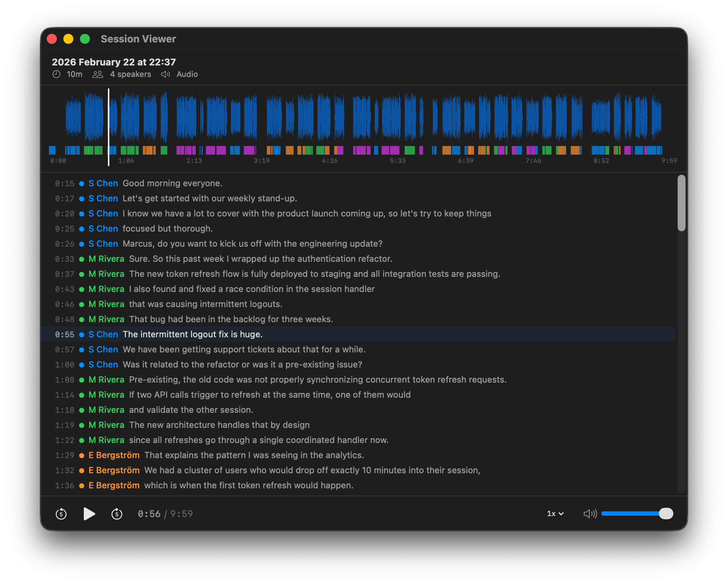Click the session date heading '2026 February 22 at 22:37'
This screenshot has height=584, width=728.
click(x=114, y=62)
